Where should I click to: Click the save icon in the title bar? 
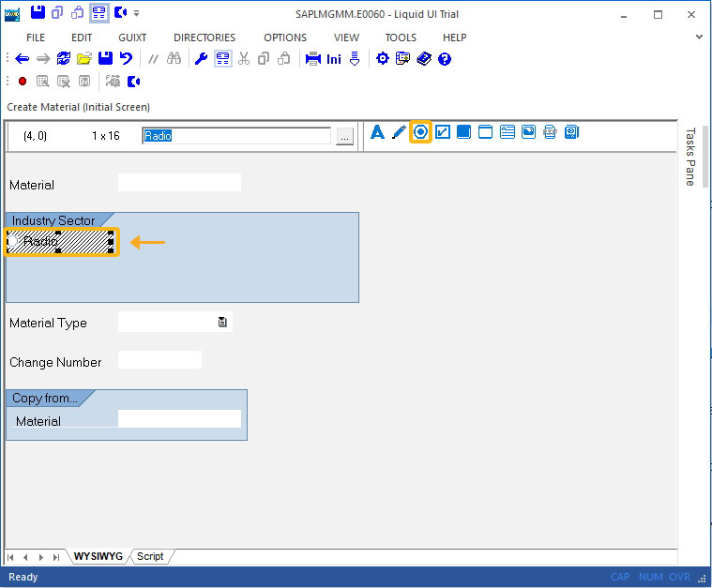pos(38,13)
